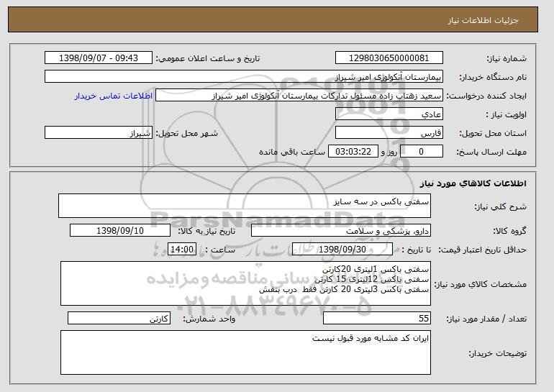The image size is (554, 392).
Task: Click the label 'شرح کلی نیاز:'
Action: point(500,207)
